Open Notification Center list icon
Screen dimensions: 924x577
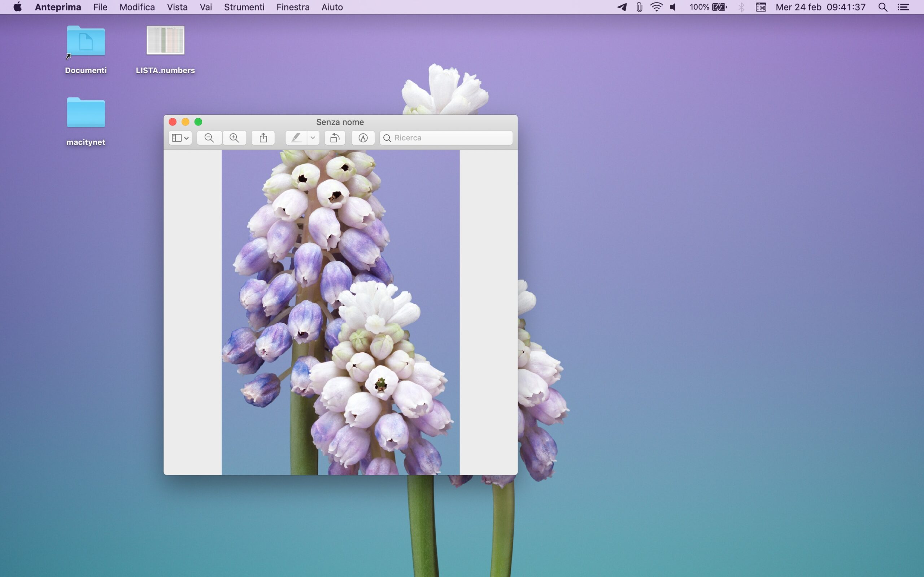(x=903, y=7)
